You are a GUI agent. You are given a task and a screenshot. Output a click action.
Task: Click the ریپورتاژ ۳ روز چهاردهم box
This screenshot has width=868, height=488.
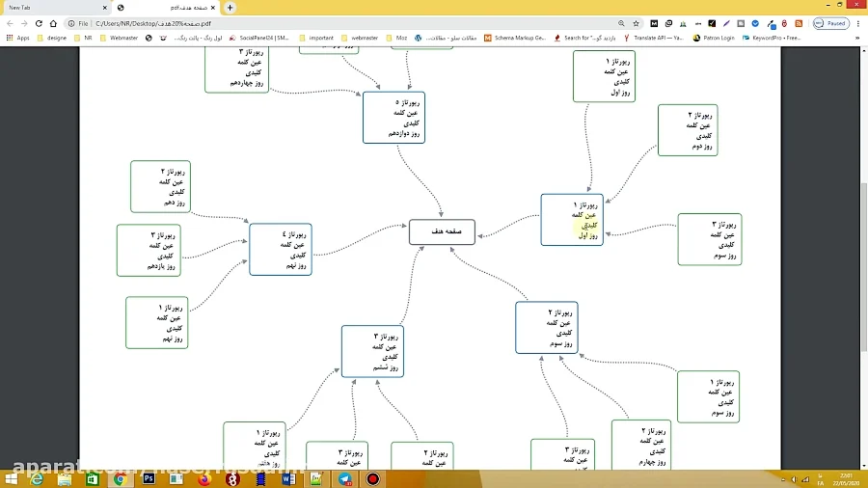click(237, 69)
